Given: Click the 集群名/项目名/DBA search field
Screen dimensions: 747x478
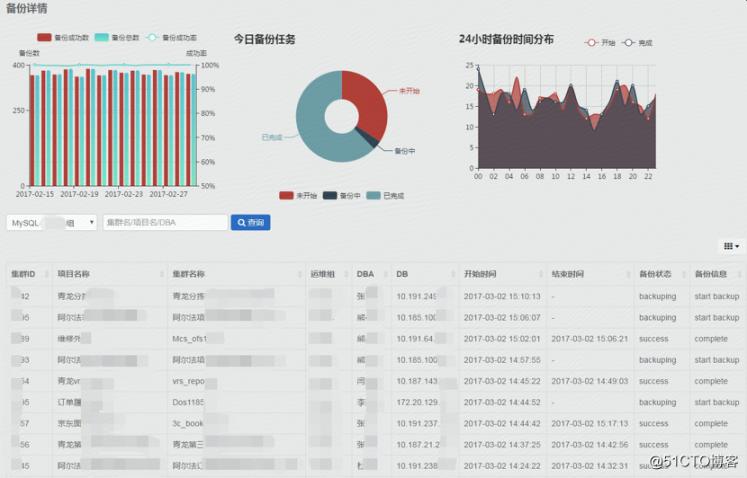Looking at the screenshot, I should [165, 223].
